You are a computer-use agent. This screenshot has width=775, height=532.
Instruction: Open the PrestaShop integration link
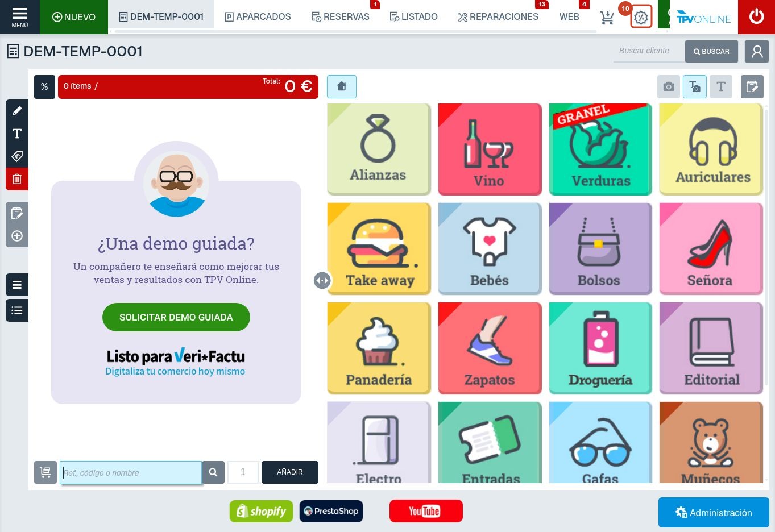(331, 511)
